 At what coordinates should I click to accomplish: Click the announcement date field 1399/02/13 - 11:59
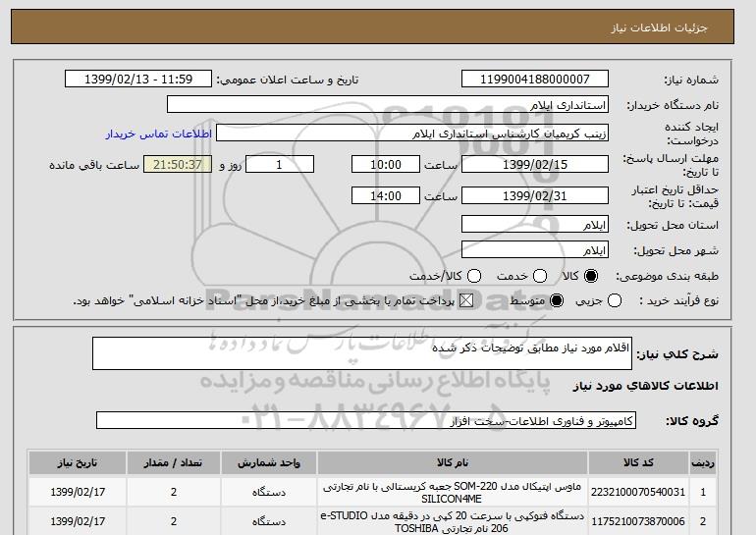pyautogui.click(x=138, y=80)
